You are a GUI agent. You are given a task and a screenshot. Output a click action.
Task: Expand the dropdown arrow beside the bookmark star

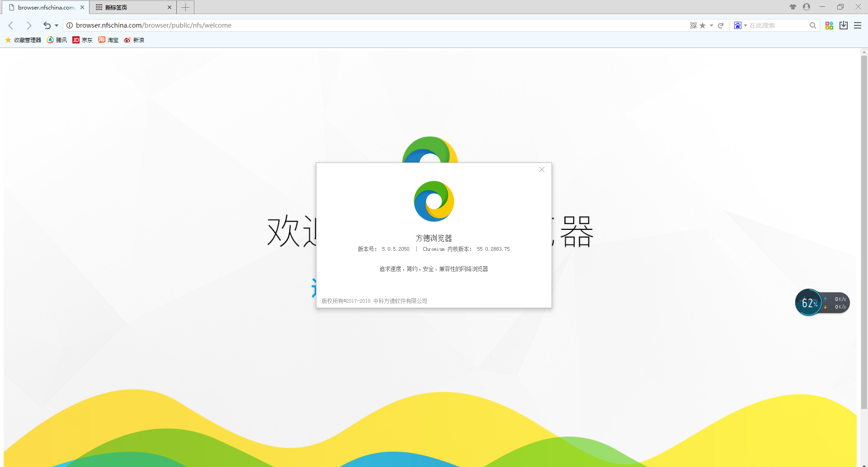[712, 26]
